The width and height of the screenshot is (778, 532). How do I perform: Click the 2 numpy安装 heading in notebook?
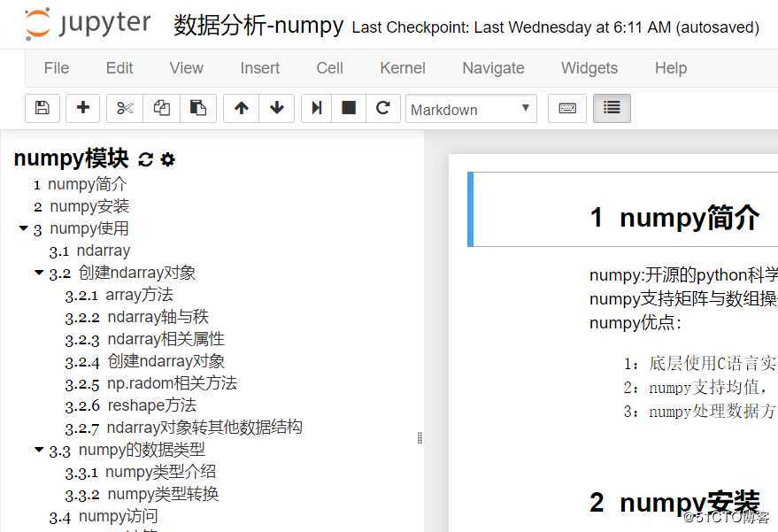click(x=674, y=502)
